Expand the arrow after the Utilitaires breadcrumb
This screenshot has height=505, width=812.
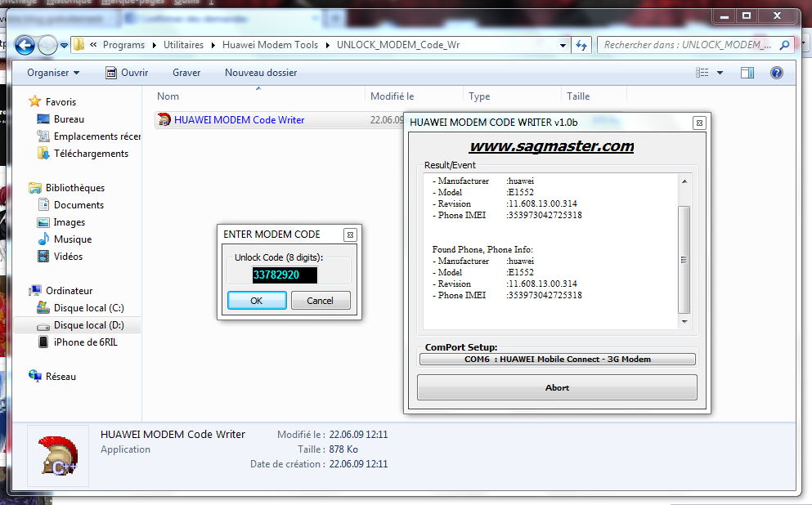(x=213, y=45)
